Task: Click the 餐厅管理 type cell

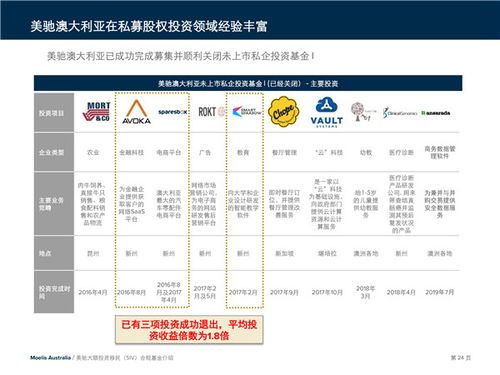Action: 284,152
